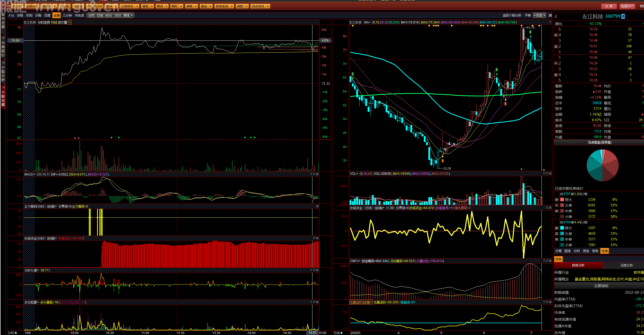
Task: Open help for the CMFX indicator
Action: (x=544, y=261)
